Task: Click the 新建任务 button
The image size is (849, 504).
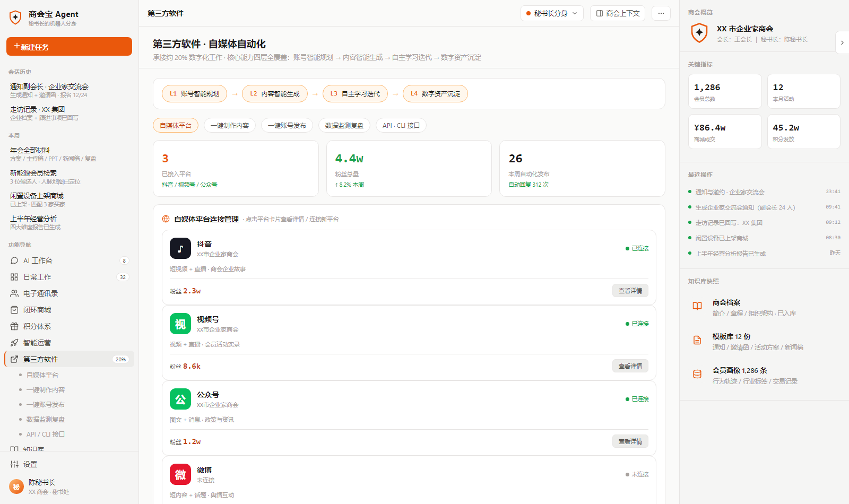Action: (x=69, y=46)
